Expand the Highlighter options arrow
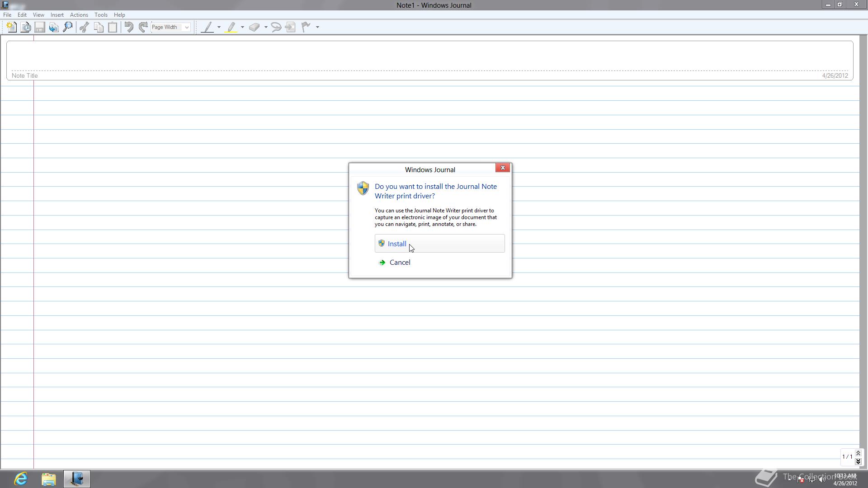868x488 pixels. pos(242,27)
